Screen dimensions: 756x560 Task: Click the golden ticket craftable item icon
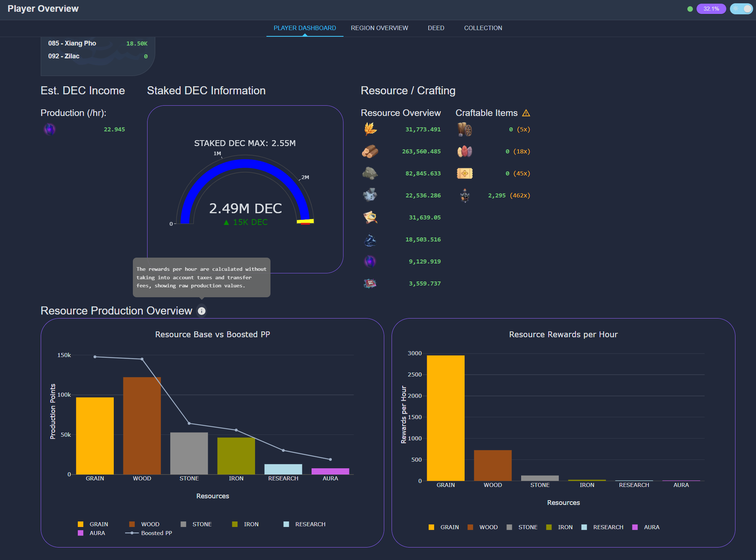pos(465,173)
